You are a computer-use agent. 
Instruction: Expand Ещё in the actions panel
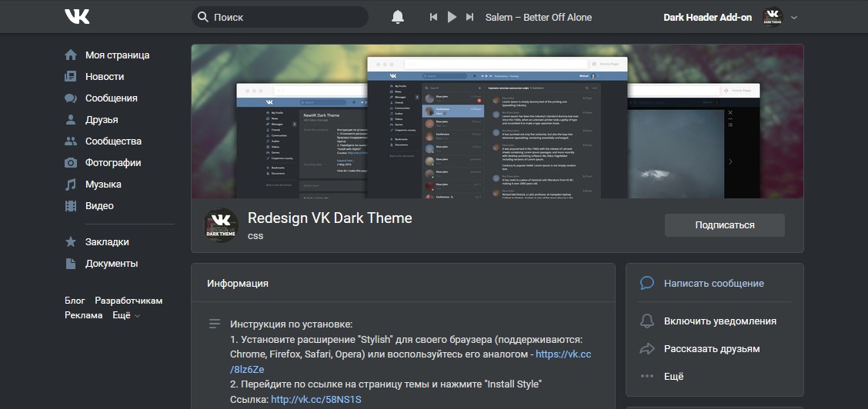coord(673,377)
